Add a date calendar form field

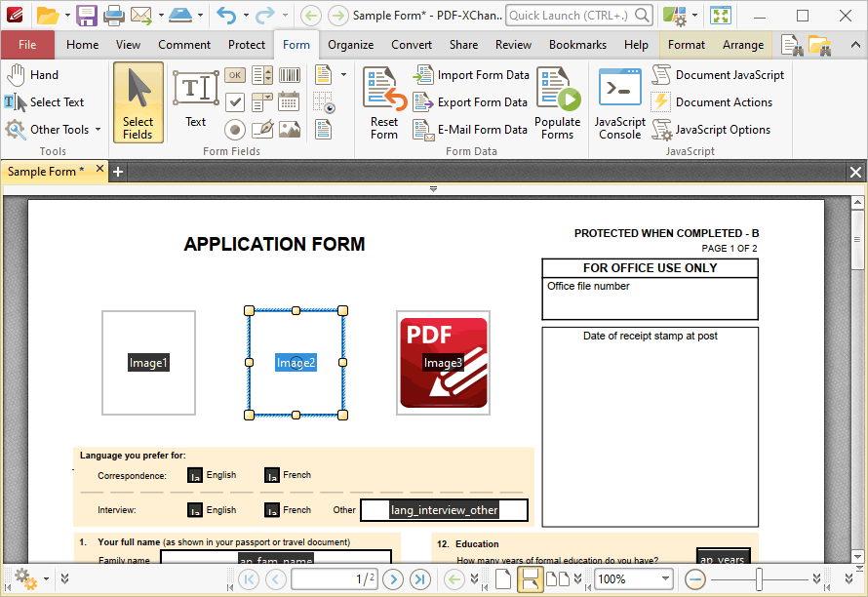tap(289, 101)
